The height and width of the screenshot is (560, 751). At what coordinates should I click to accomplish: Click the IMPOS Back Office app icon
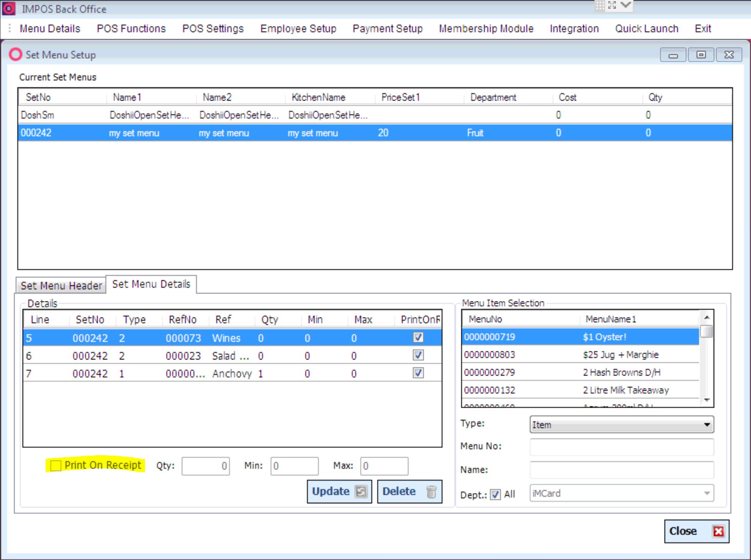[8, 8]
